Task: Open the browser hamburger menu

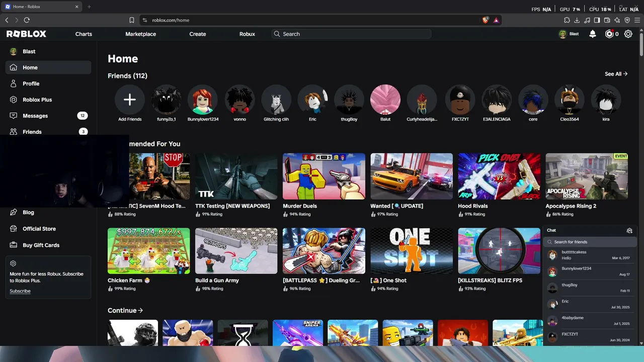Action: pos(637,20)
